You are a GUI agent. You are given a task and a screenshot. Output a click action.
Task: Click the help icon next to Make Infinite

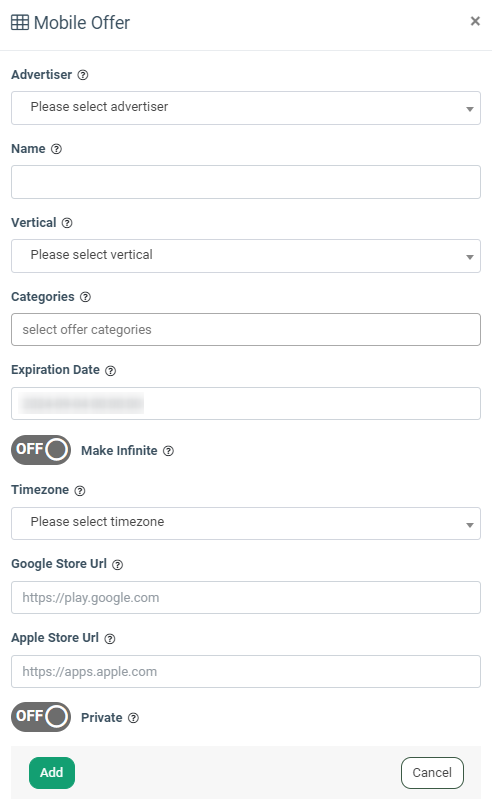click(x=168, y=451)
